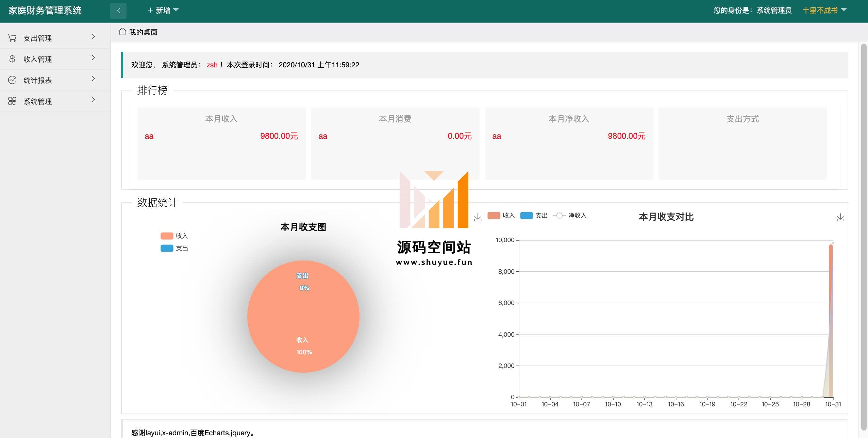The height and width of the screenshot is (438, 868).
Task: Click the 排行榜 section heading
Action: coord(152,90)
